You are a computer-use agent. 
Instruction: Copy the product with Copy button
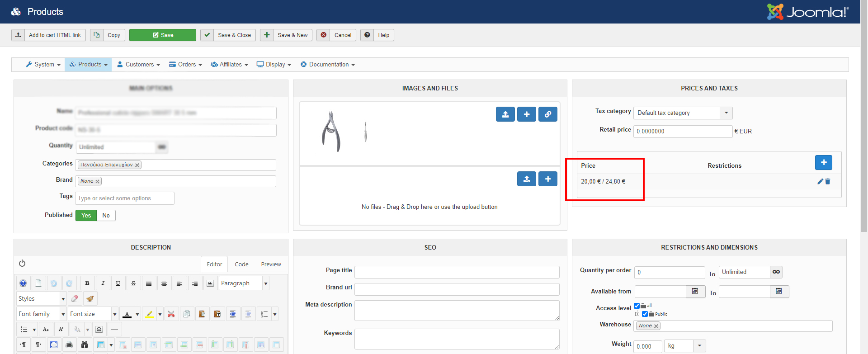click(x=108, y=35)
